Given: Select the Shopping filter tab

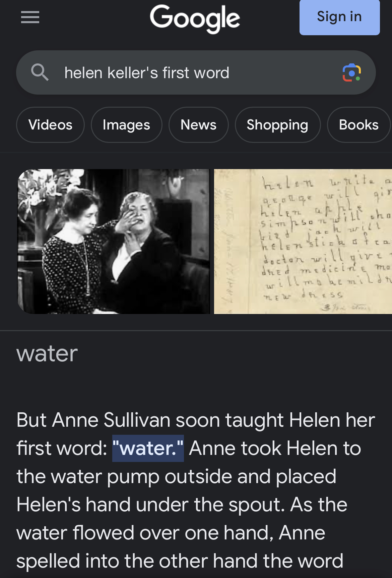Looking at the screenshot, I should pos(277,125).
